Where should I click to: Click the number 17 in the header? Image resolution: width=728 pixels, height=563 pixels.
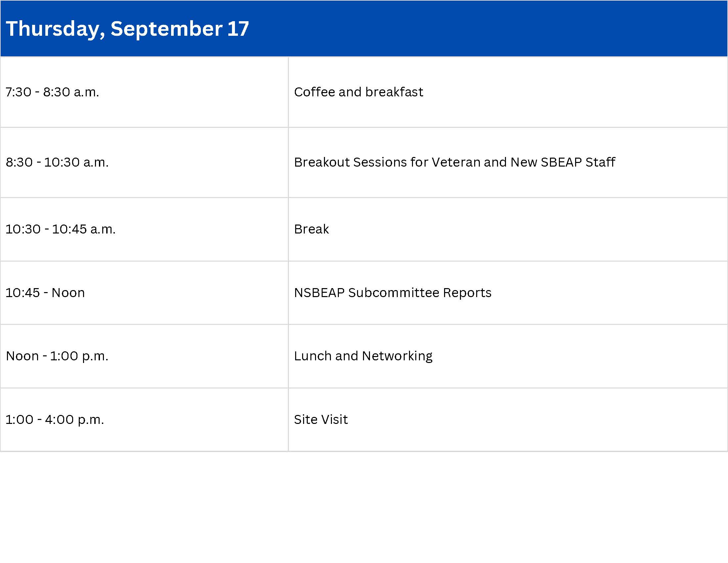238,29
